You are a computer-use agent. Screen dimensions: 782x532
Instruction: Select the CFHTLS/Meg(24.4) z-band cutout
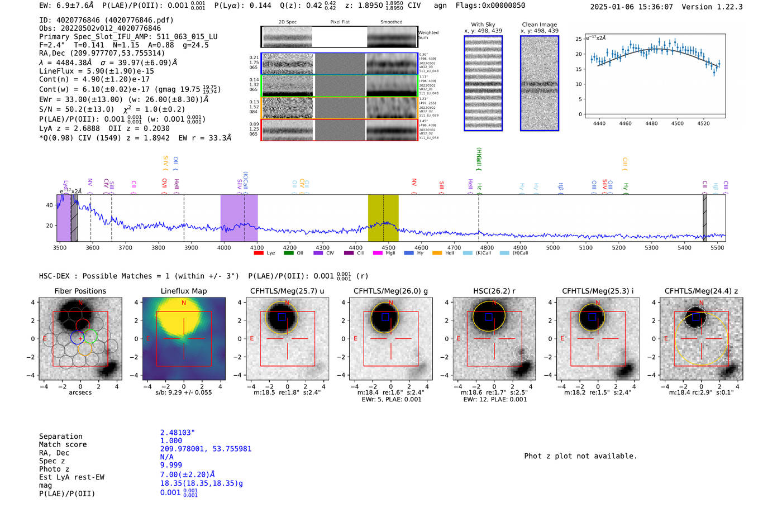pyautogui.click(x=702, y=339)
